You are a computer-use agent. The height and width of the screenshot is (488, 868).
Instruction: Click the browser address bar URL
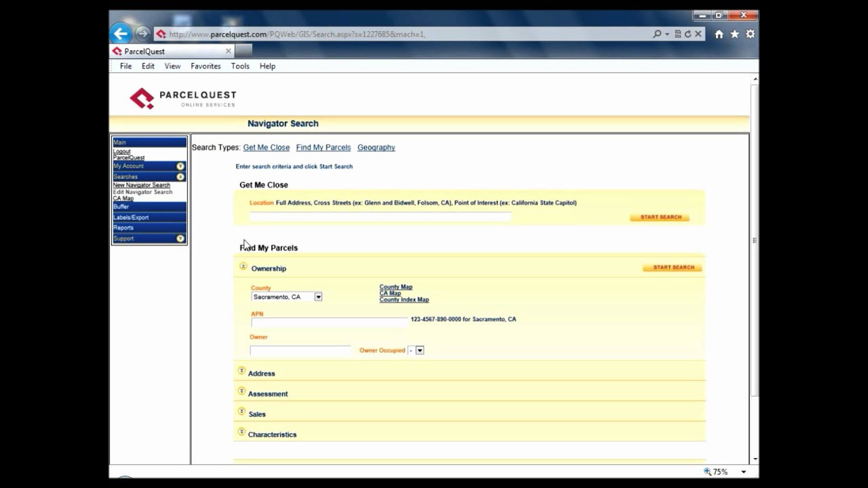(297, 34)
